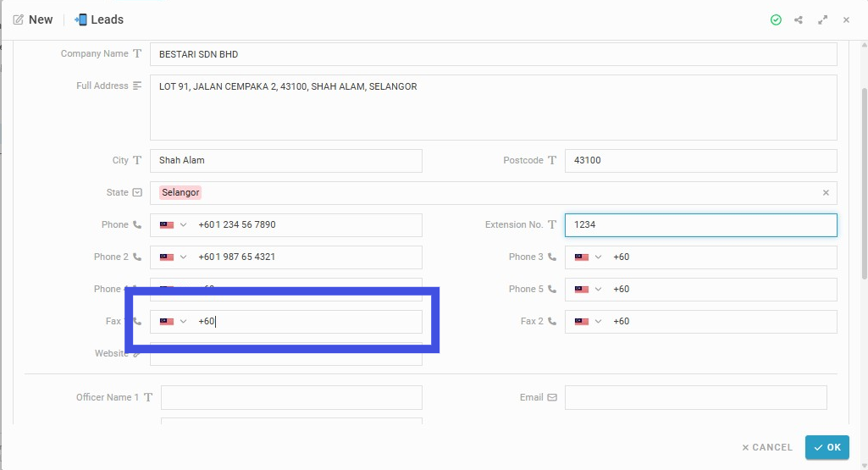Open country code dropdown for Fax 2
The image size is (868, 470).
(598, 321)
